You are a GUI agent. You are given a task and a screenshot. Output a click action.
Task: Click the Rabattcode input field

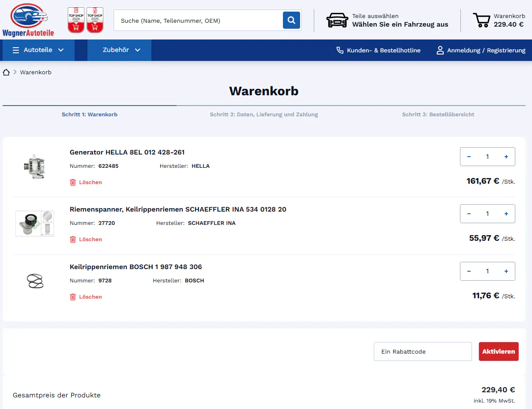click(422, 351)
